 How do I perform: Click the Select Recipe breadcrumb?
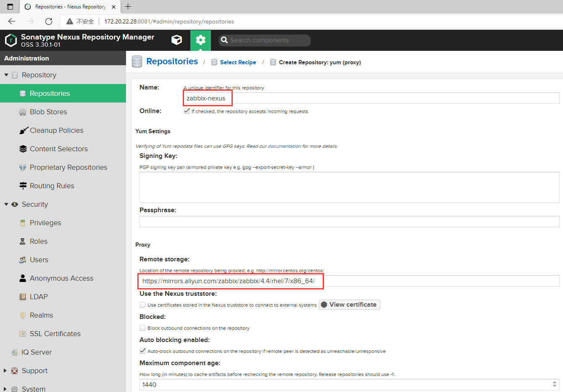pos(238,62)
